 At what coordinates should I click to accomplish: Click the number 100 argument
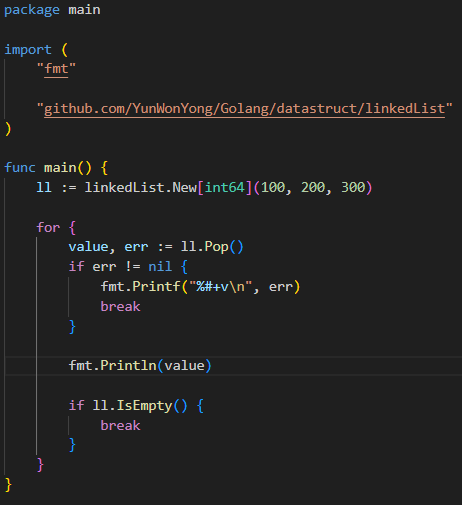click(x=273, y=187)
